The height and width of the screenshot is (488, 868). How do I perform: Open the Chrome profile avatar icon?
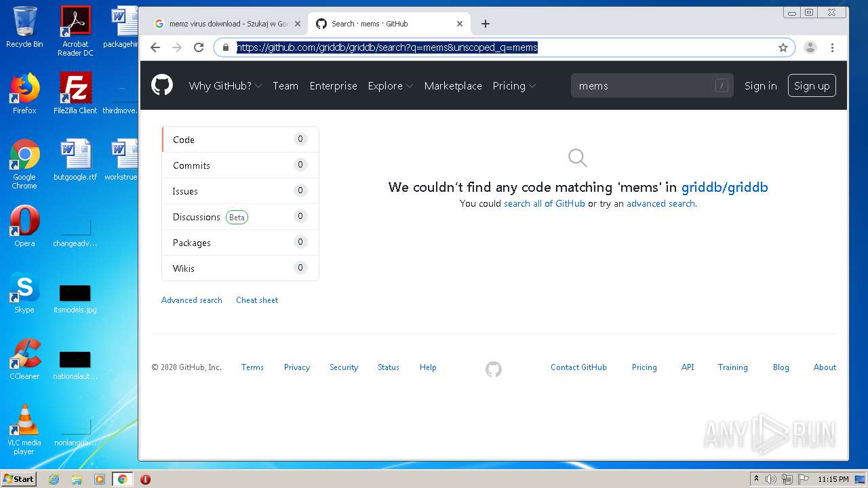coord(810,47)
